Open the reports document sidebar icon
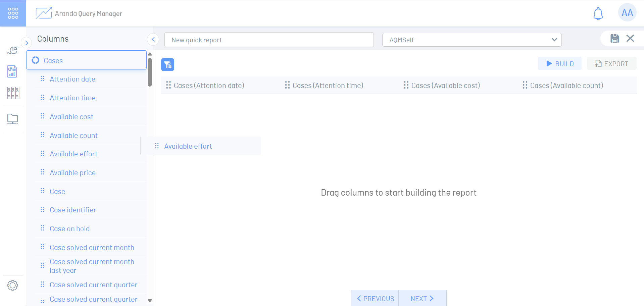Screen dimensions: 644x307 [12, 71]
